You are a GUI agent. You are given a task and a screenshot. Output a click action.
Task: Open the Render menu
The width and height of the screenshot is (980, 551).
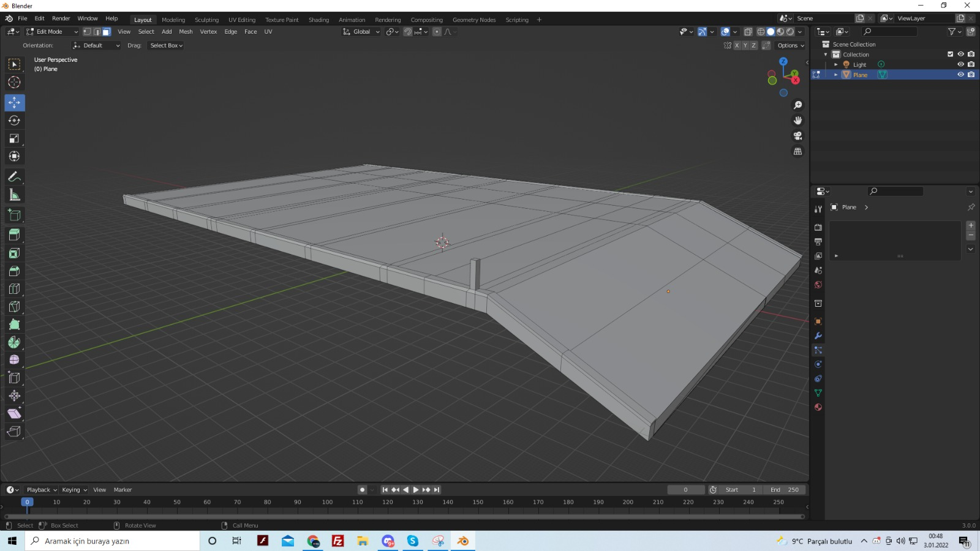coord(61,18)
